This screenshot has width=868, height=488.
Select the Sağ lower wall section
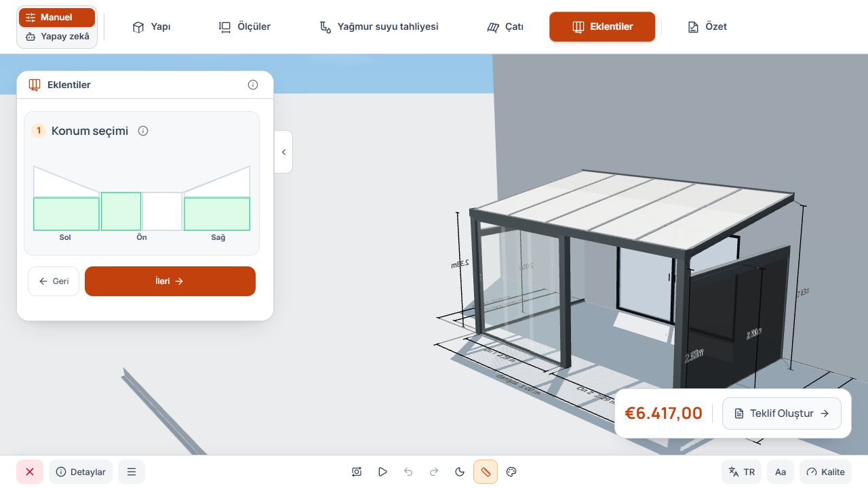coord(217,214)
